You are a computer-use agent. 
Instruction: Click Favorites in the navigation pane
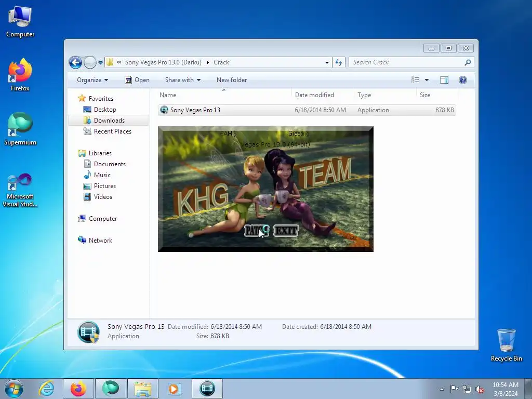tap(101, 99)
